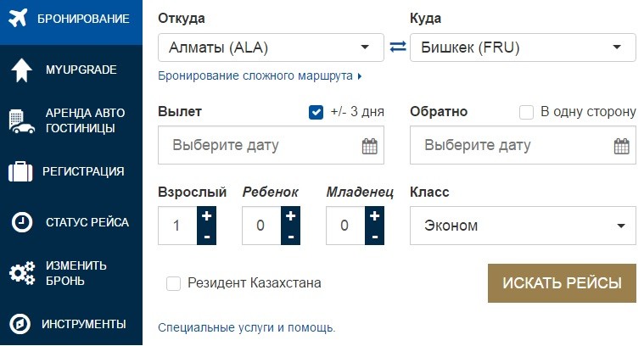
Task: Click the airplane icon next to Бронирование
Action: coord(20,18)
